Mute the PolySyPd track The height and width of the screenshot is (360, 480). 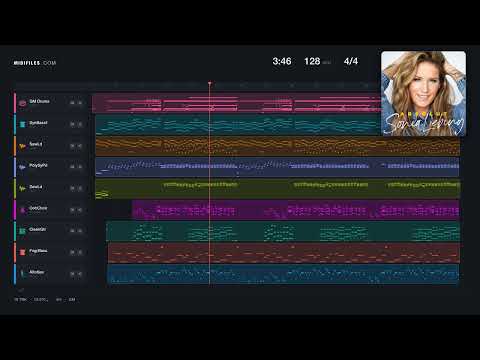pyautogui.click(x=72, y=167)
